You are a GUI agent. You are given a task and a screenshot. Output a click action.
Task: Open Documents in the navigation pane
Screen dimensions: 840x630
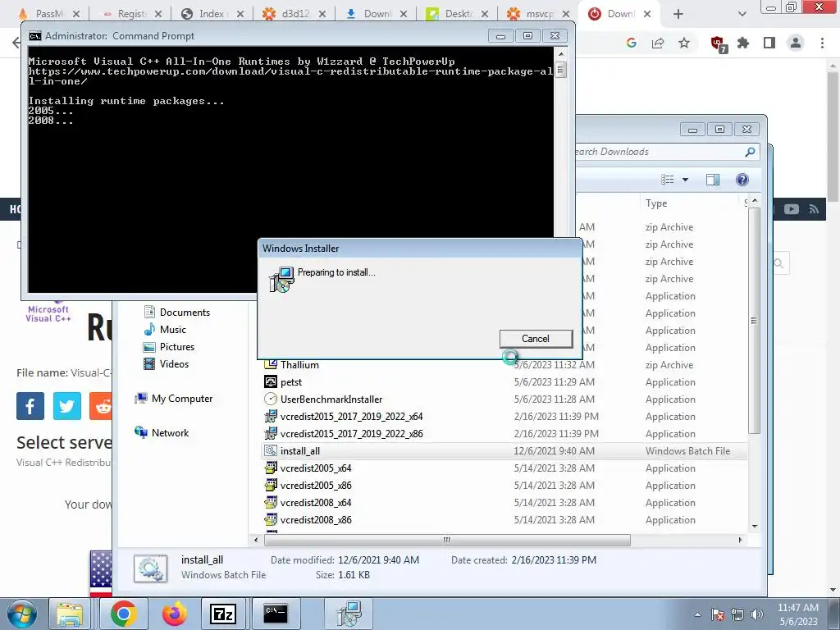(x=177, y=313)
